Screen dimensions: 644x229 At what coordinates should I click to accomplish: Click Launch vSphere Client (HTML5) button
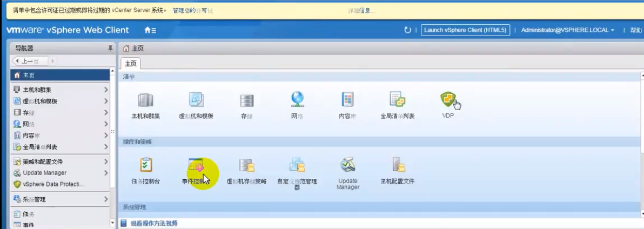coord(465,30)
